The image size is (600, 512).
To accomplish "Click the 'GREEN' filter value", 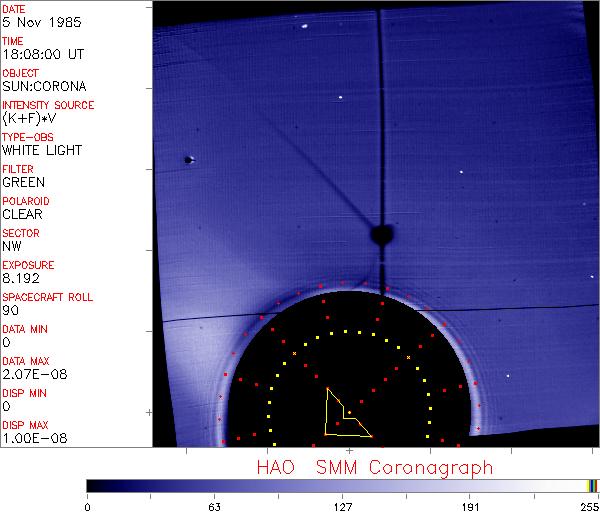I will point(23,182).
